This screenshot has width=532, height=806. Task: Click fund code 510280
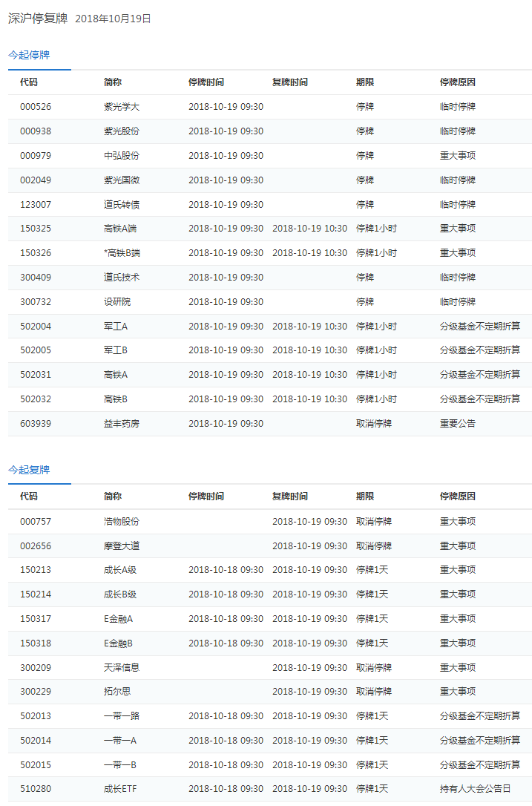click(x=36, y=789)
